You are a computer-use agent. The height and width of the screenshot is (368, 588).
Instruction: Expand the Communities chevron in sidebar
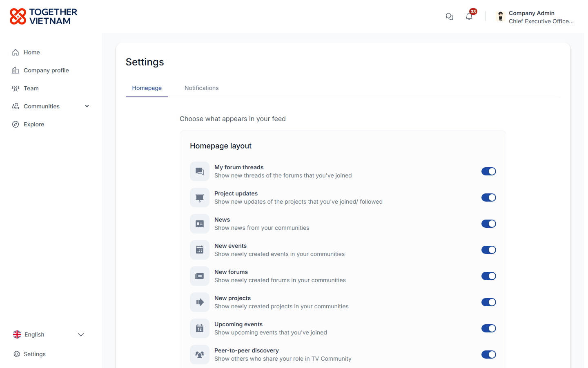coord(87,106)
